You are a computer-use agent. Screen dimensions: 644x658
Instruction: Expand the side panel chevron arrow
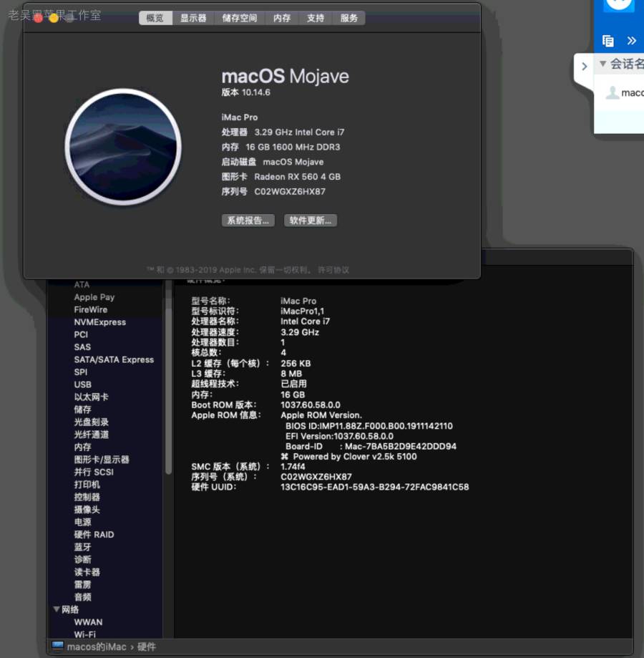(585, 67)
